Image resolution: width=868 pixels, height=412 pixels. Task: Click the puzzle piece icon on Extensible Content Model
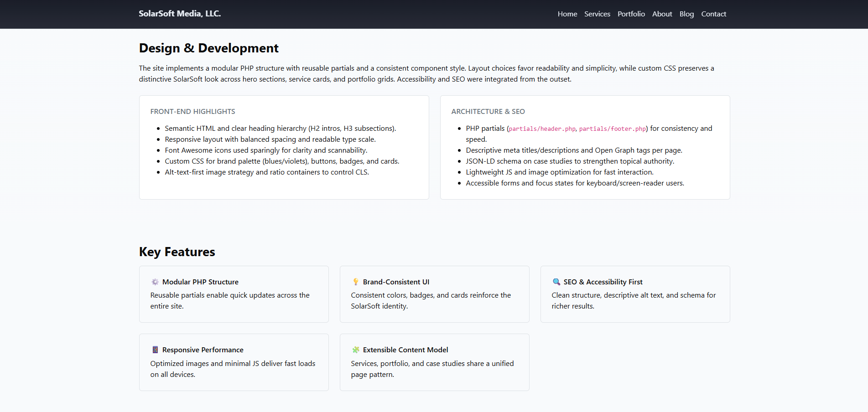(x=355, y=350)
